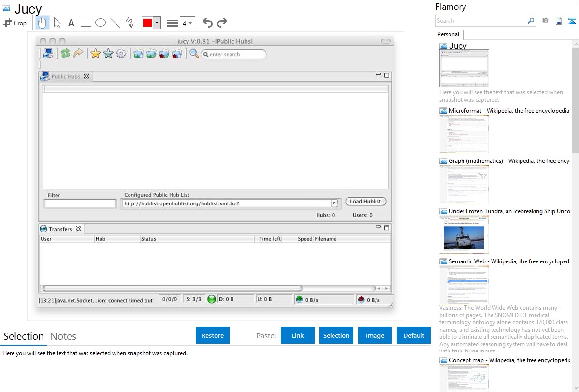Open the line width dropdown

(x=187, y=23)
